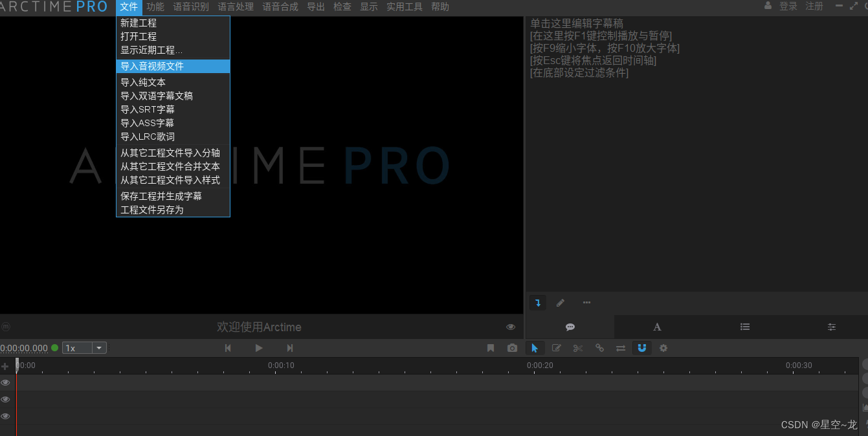Open the 导出 menu

point(316,7)
